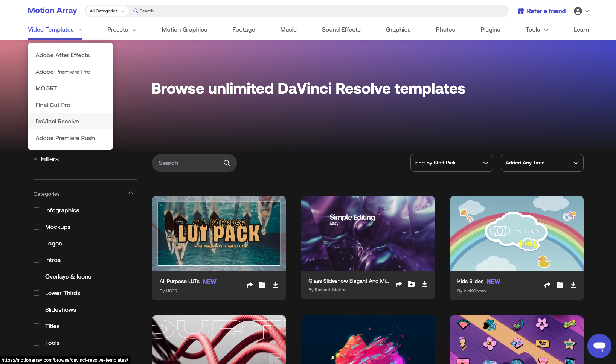Add All Purpose LUTs to a collection
This screenshot has width=616, height=364.
click(262, 285)
